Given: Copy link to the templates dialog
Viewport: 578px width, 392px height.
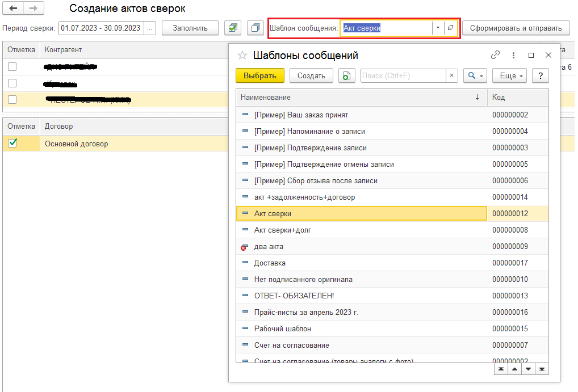Looking at the screenshot, I should pos(495,55).
